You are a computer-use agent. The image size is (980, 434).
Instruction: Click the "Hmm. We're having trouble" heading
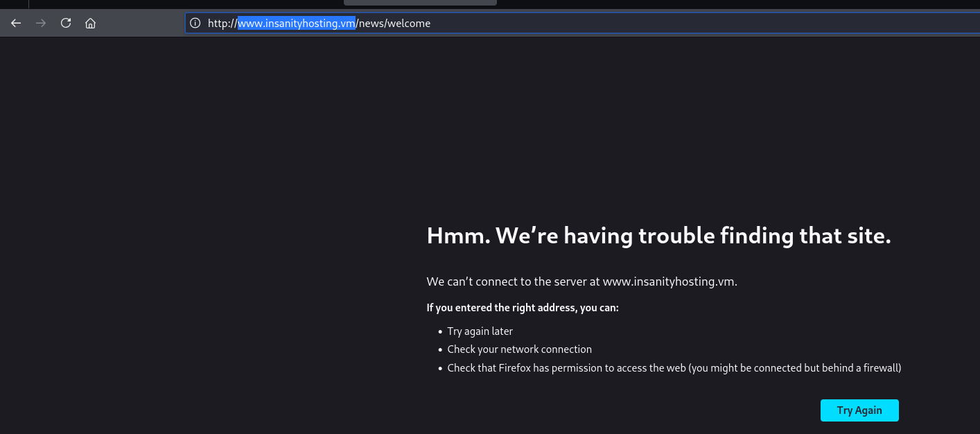tap(658, 236)
